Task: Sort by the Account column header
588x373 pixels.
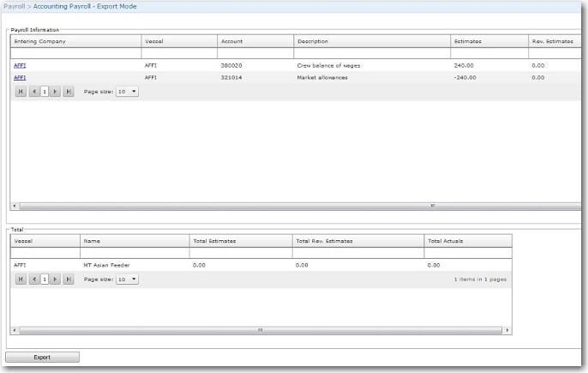Action: [x=231, y=41]
